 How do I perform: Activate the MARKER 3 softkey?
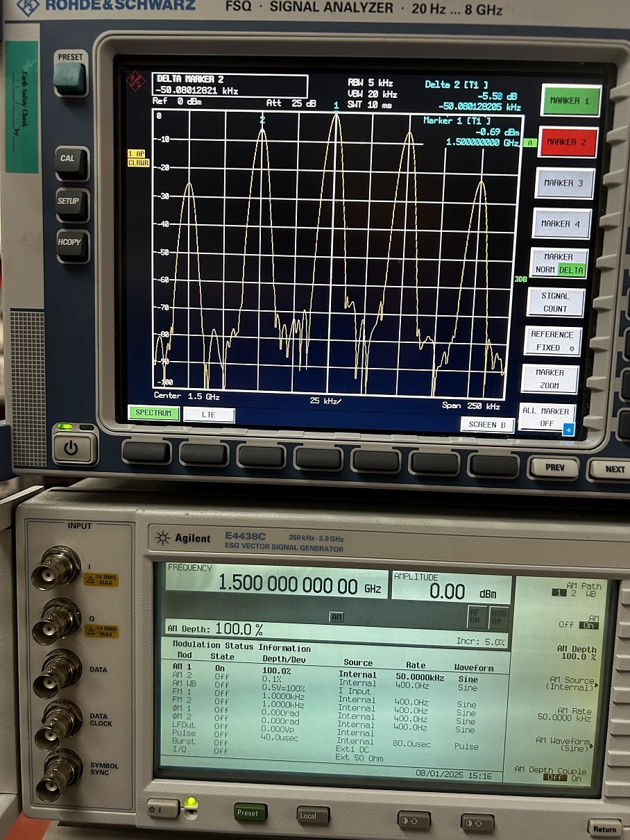click(x=563, y=183)
